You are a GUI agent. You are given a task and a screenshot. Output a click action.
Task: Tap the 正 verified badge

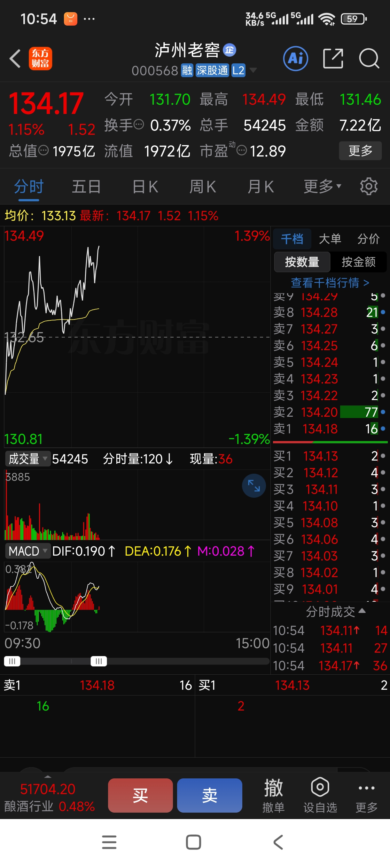(x=230, y=50)
